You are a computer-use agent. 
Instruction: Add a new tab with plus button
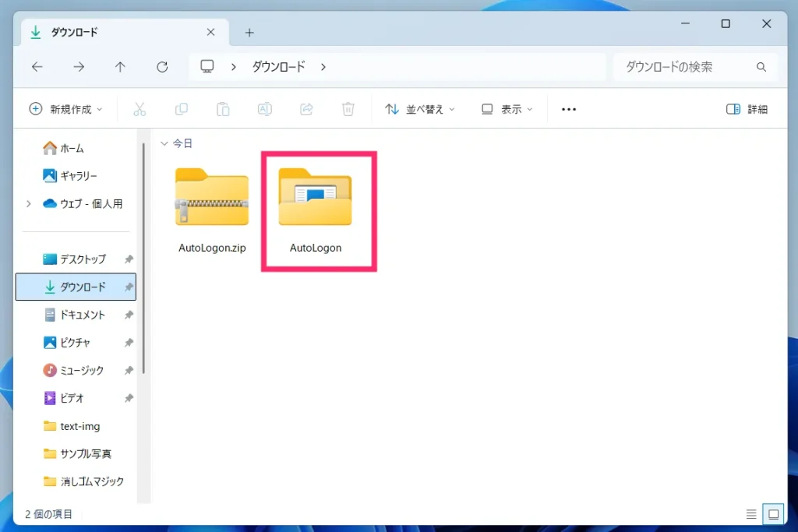coord(249,33)
